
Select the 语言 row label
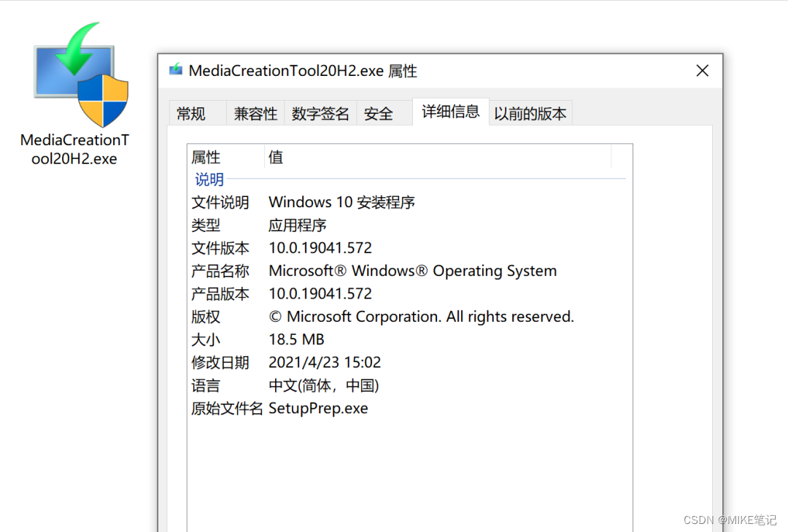(206, 385)
